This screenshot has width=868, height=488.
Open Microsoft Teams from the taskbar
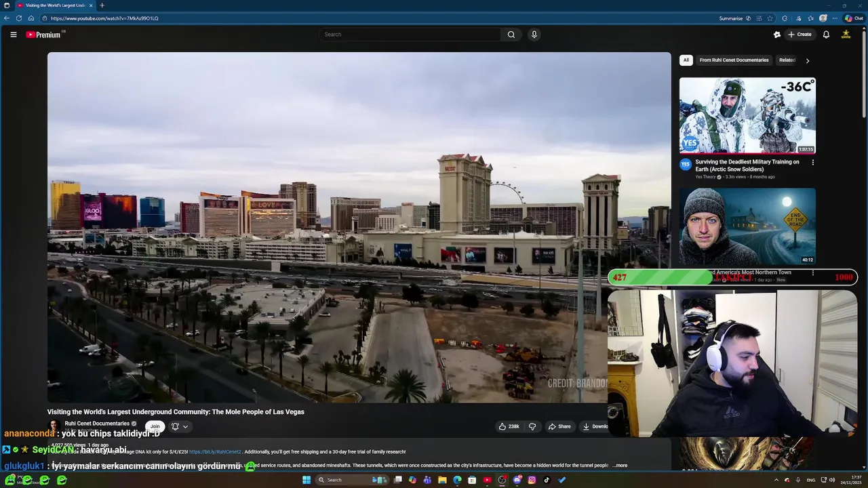click(x=427, y=480)
